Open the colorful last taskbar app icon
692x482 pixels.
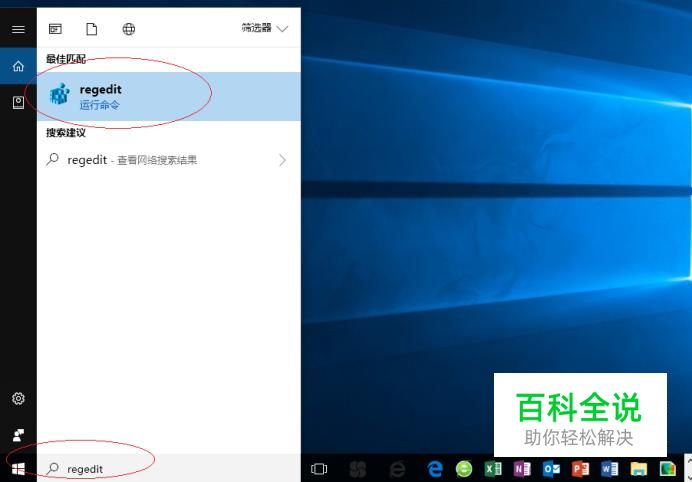pyautogui.click(x=668, y=469)
